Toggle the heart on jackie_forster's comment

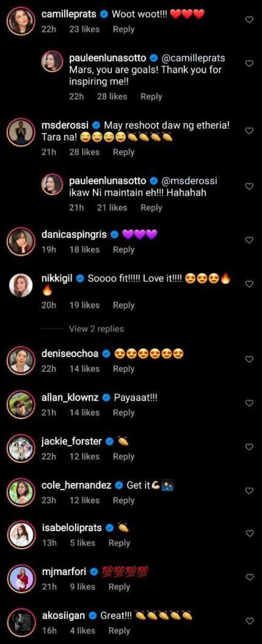click(249, 446)
